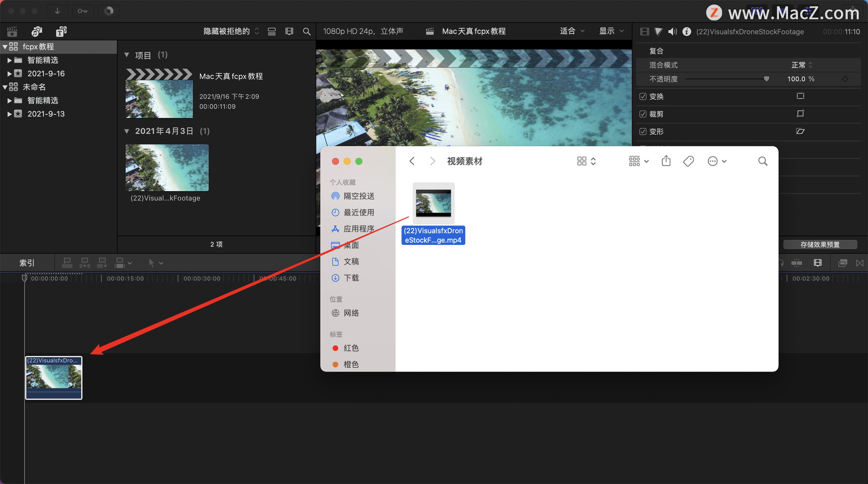The height and width of the screenshot is (484, 868).
Task: Open the Effects browser icon
Action: (x=842, y=263)
